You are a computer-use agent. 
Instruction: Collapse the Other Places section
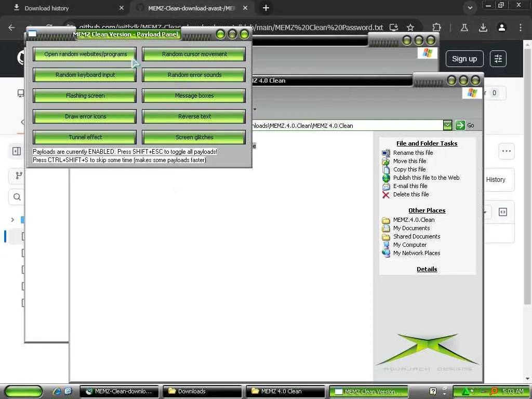click(427, 210)
